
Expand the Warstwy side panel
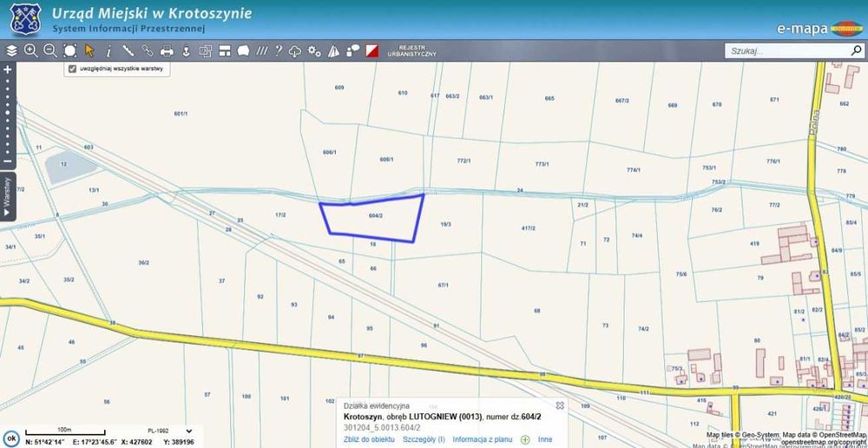7,196
